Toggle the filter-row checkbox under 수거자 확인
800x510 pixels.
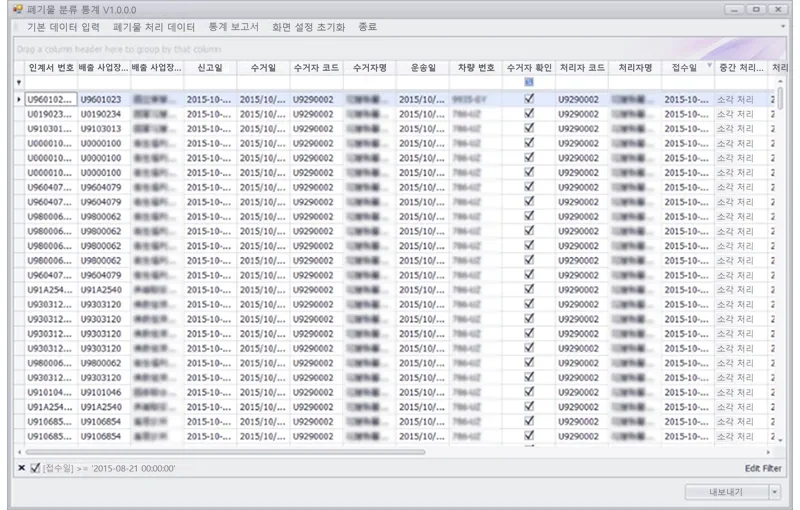pos(529,82)
